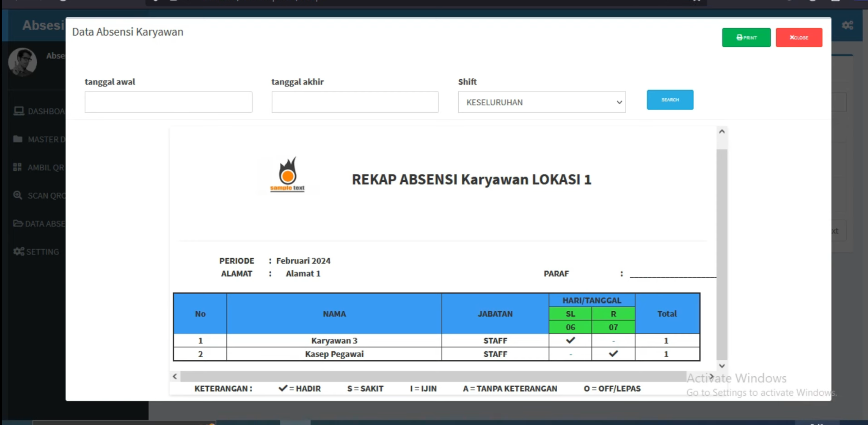This screenshot has height=425, width=868.
Task: Click the PARAF label
Action: click(556, 274)
